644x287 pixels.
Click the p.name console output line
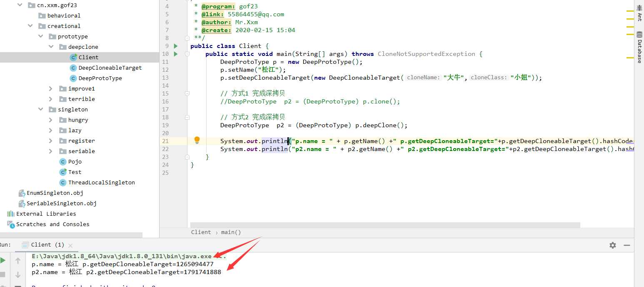point(122,264)
